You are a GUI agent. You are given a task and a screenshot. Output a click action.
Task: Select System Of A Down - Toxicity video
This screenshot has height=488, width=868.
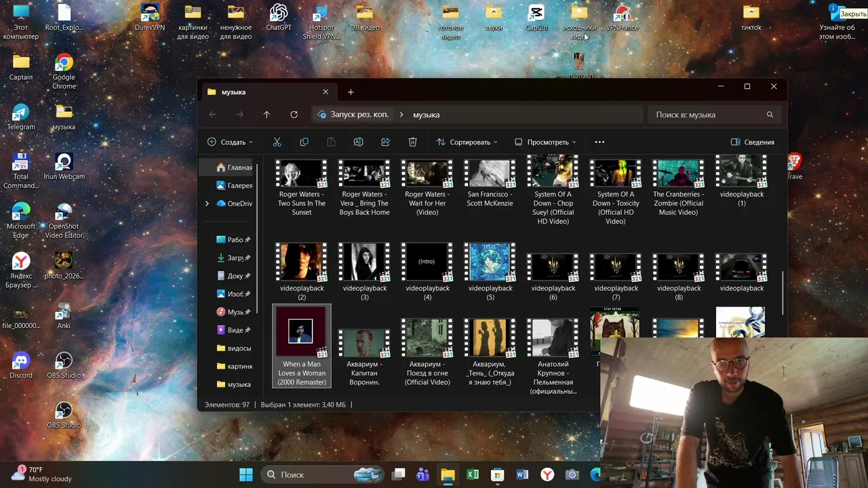(616, 192)
